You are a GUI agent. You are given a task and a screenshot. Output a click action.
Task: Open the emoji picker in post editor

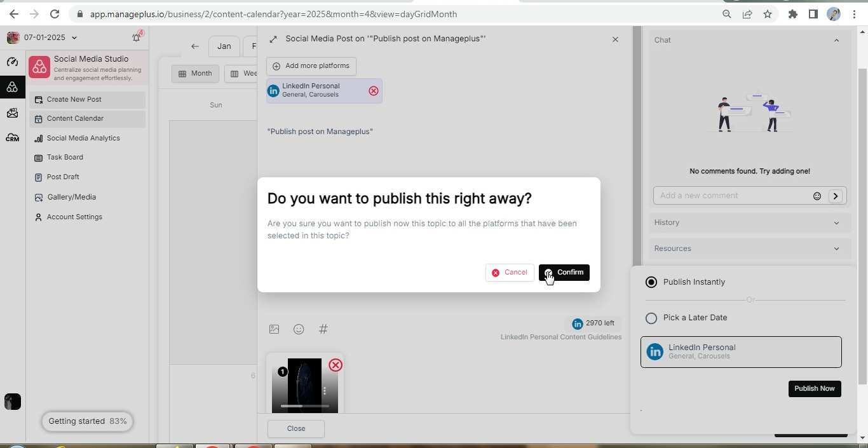tap(299, 329)
